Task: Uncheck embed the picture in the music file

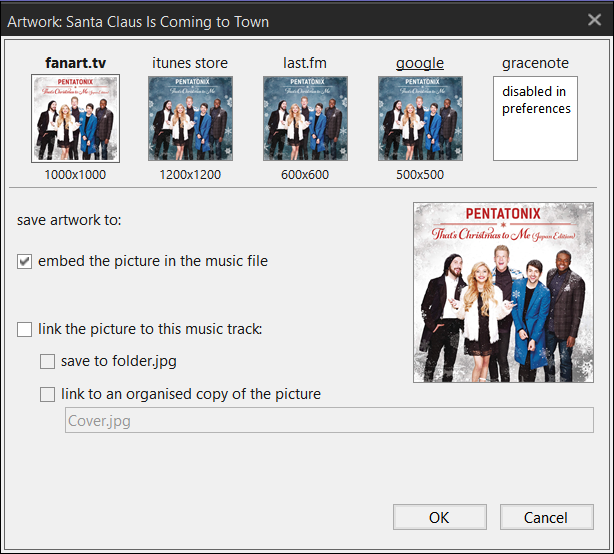Action: pyautogui.click(x=24, y=261)
